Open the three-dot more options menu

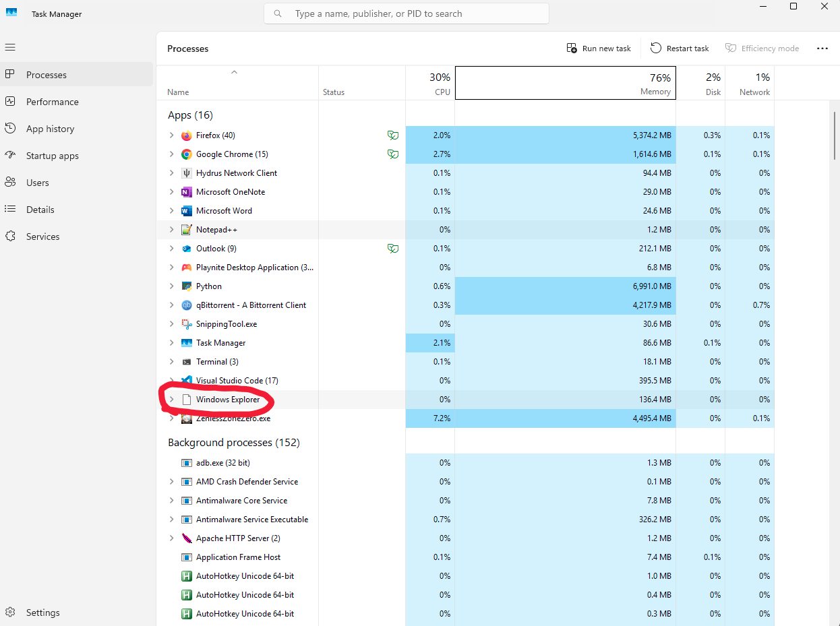[822, 49]
